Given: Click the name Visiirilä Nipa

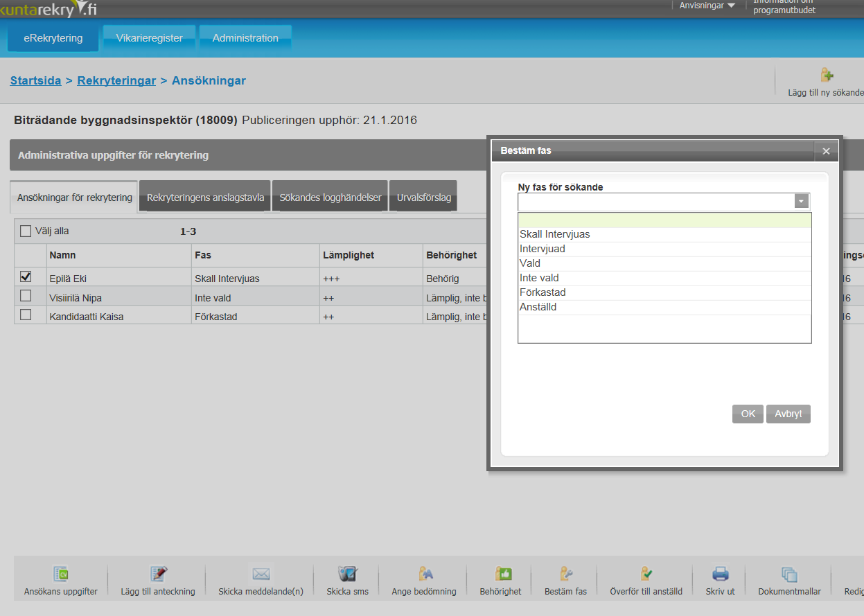Looking at the screenshot, I should [76, 298].
